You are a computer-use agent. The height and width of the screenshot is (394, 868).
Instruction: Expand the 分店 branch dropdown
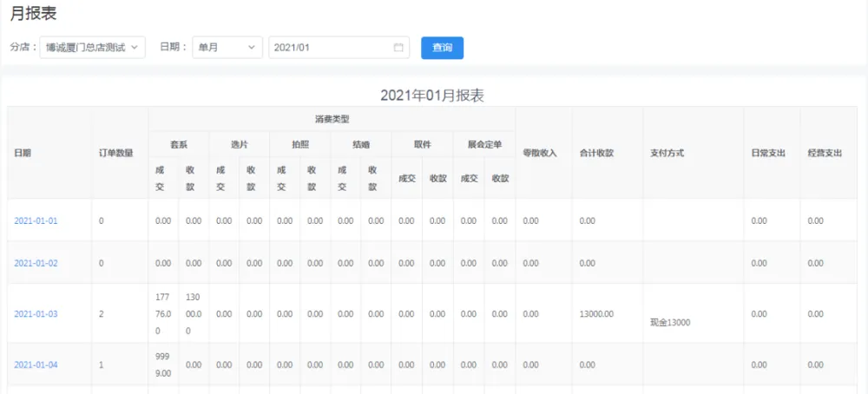point(93,48)
